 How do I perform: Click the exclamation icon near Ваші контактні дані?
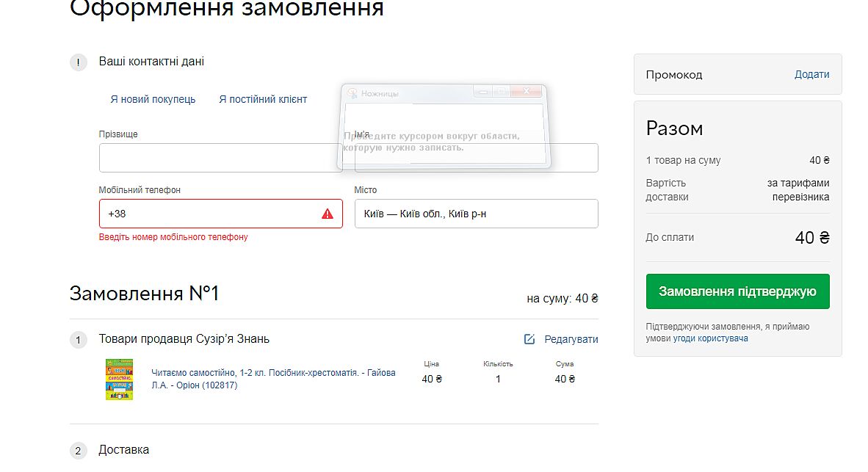79,62
